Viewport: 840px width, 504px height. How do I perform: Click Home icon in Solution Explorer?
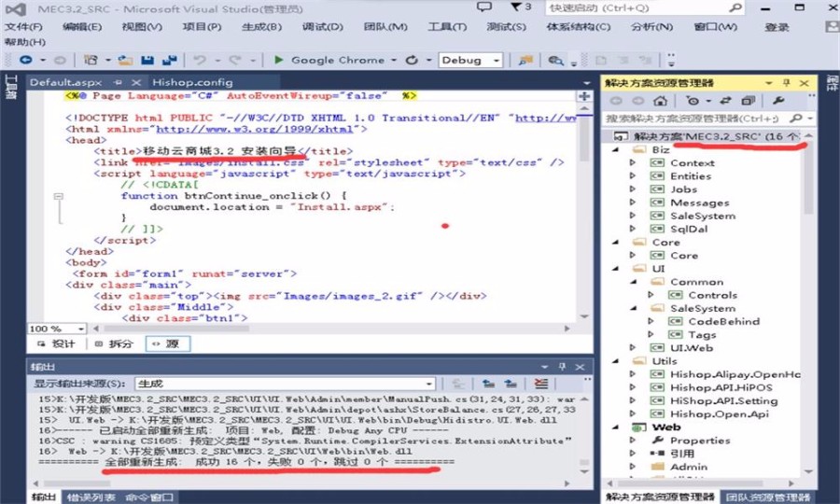tap(661, 100)
